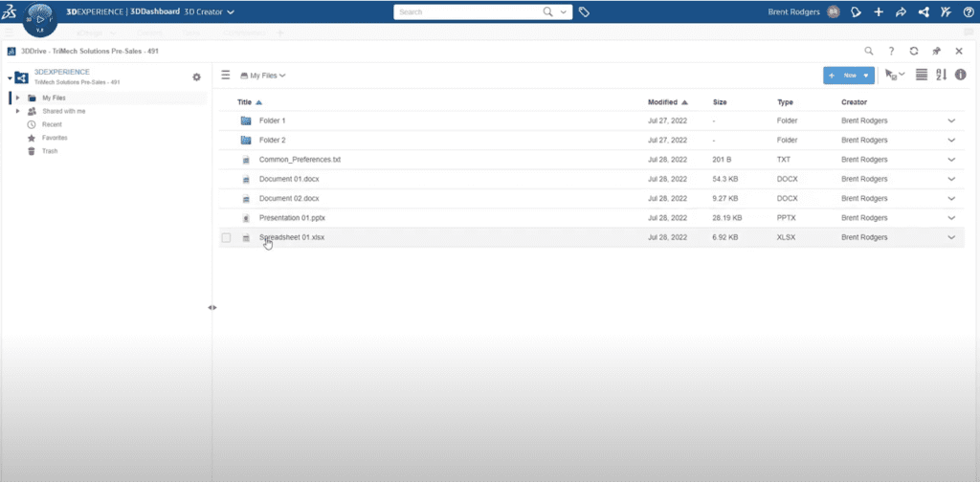Open the search options chevron
This screenshot has width=980, height=482.
563,11
